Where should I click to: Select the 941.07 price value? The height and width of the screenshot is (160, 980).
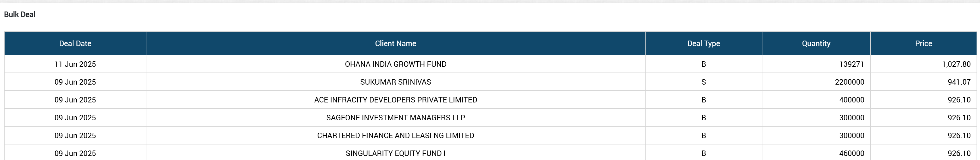pyautogui.click(x=959, y=82)
